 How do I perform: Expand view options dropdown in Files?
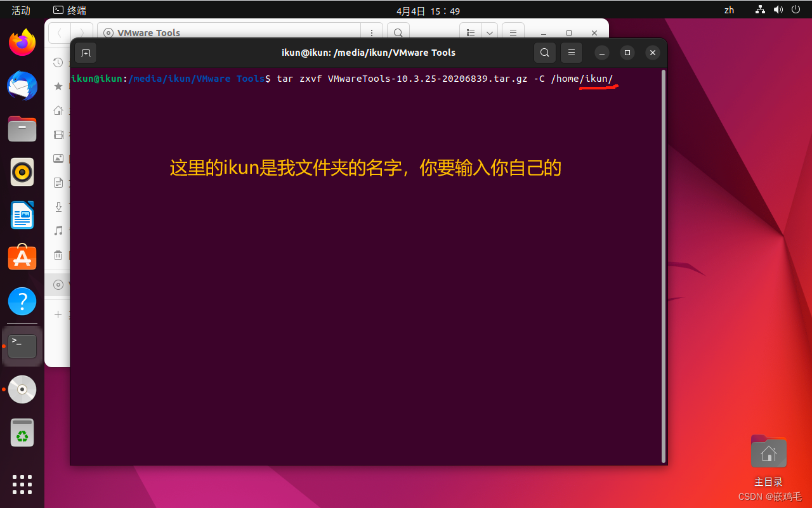coord(489,32)
